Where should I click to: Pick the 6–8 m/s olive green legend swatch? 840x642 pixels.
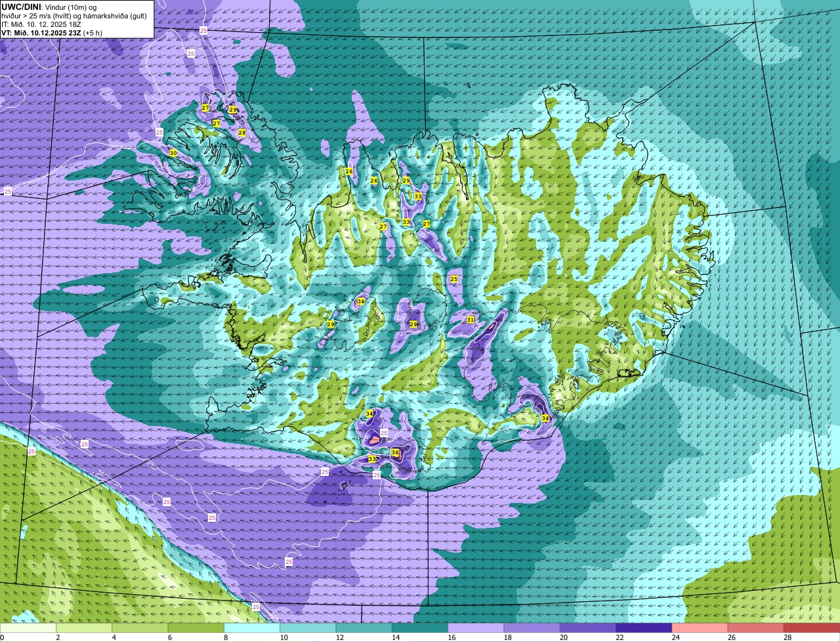pyautogui.click(x=196, y=628)
